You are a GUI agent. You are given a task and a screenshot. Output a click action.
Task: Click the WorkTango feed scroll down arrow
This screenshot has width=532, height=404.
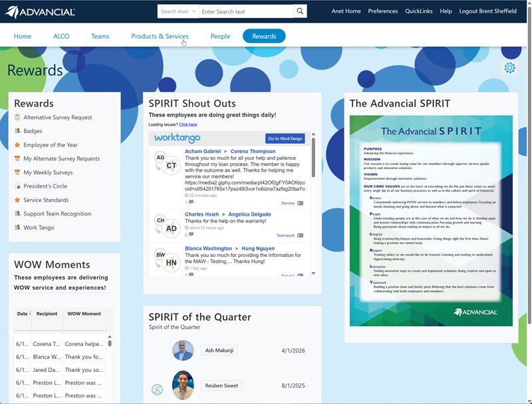click(x=313, y=274)
